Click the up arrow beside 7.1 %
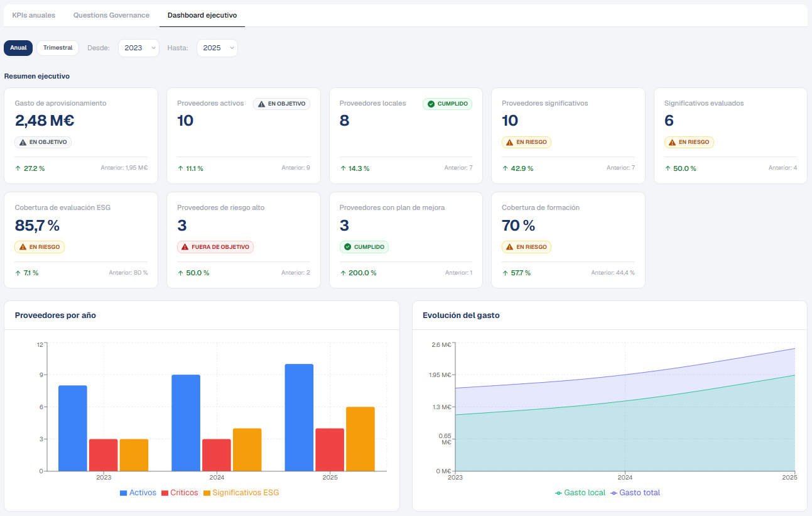This screenshot has width=812, height=516. pyautogui.click(x=18, y=273)
